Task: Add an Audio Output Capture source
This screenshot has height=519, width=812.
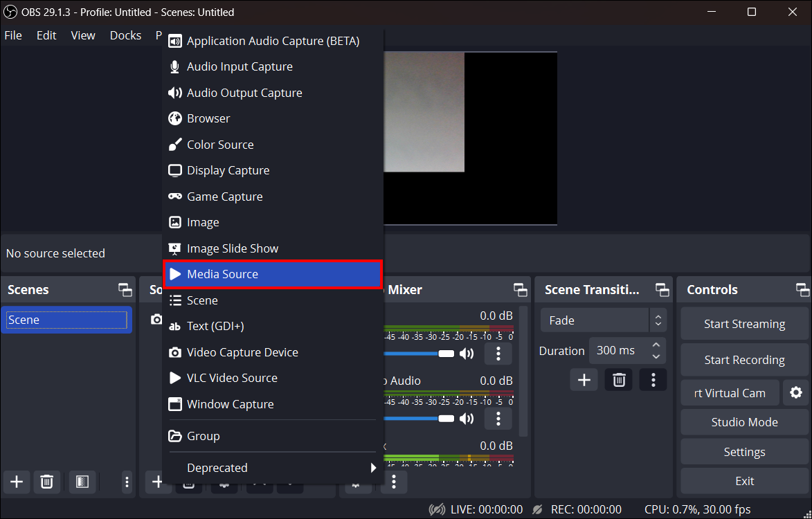Action: click(273, 93)
